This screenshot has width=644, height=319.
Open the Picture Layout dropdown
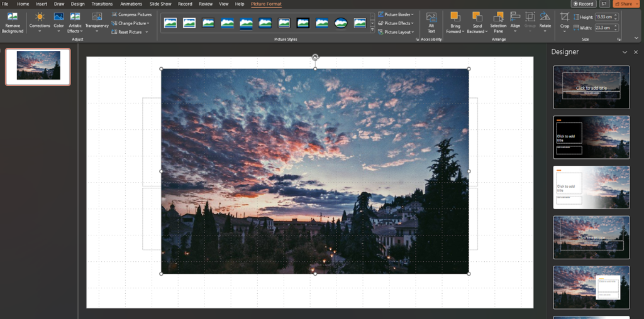(x=396, y=32)
